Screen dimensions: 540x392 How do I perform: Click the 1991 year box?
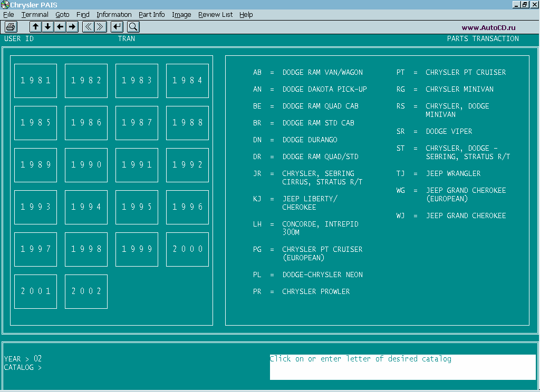coord(137,165)
